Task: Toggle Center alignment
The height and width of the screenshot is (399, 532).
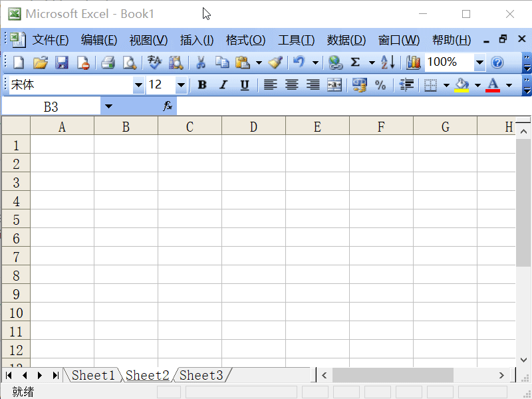Action: (292, 84)
